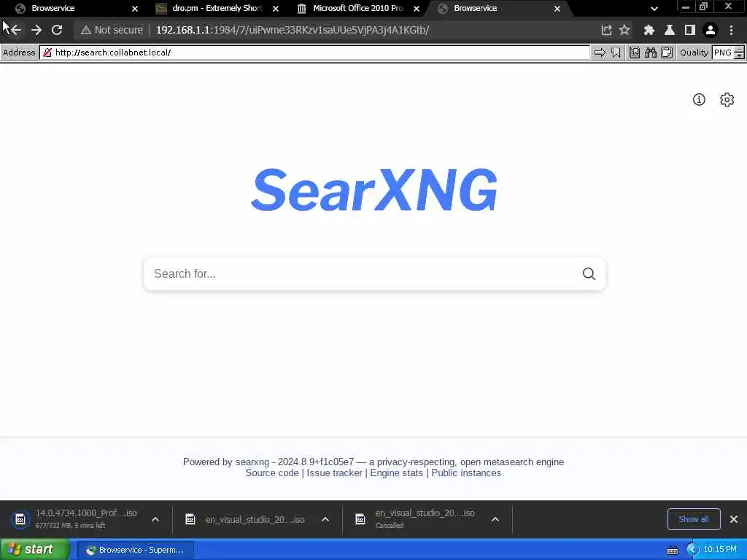
Task: Reload the page with refresh icon
Action: [57, 30]
